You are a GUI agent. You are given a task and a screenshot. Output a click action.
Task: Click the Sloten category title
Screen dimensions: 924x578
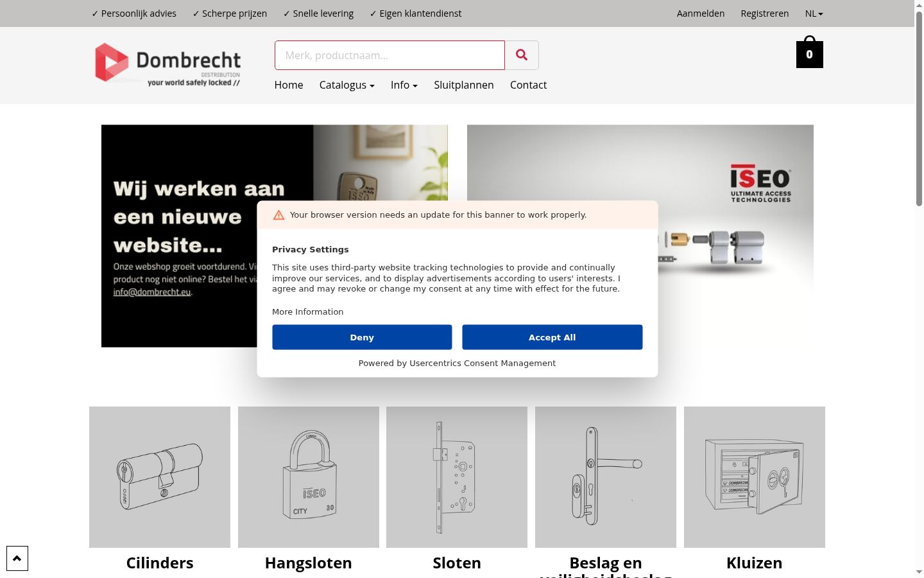457,563
